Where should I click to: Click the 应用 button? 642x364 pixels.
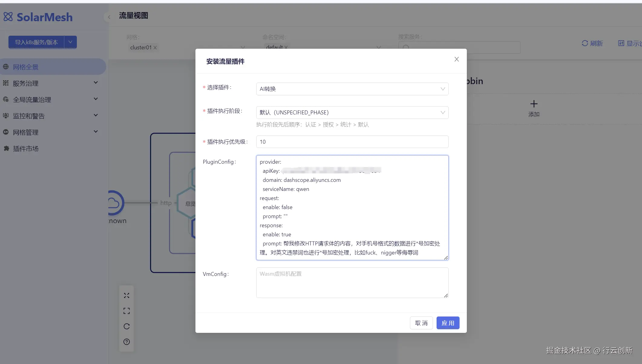click(x=448, y=323)
